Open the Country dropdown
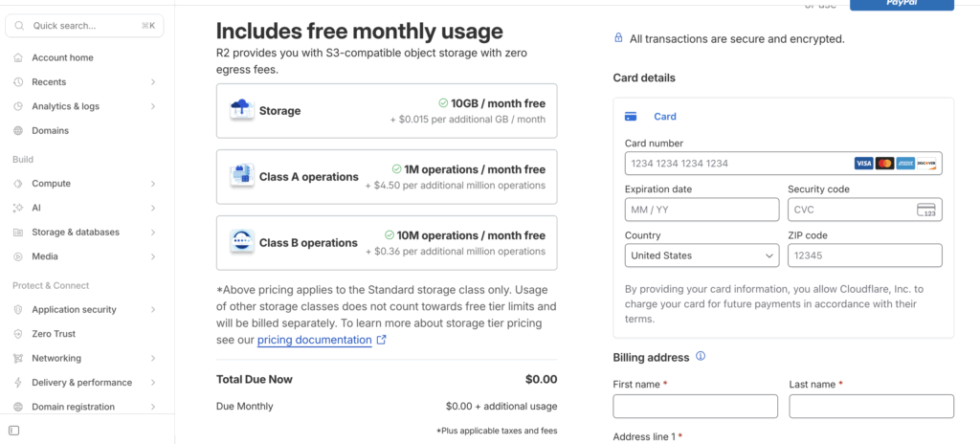Image resolution: width=980 pixels, height=444 pixels. pos(702,255)
